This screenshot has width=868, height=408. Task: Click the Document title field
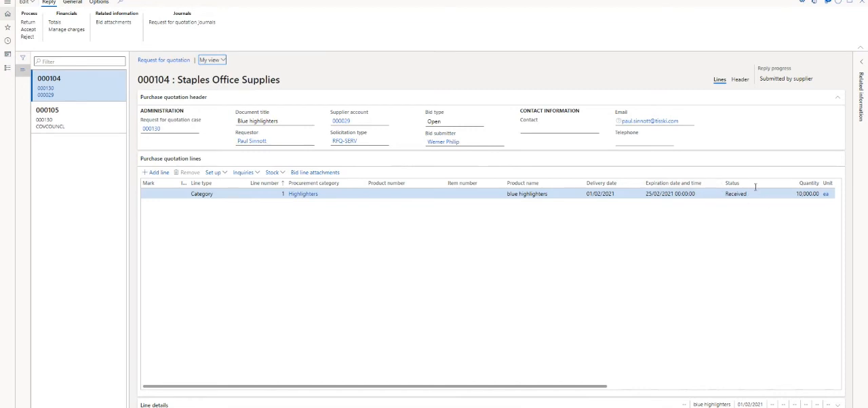(275, 121)
